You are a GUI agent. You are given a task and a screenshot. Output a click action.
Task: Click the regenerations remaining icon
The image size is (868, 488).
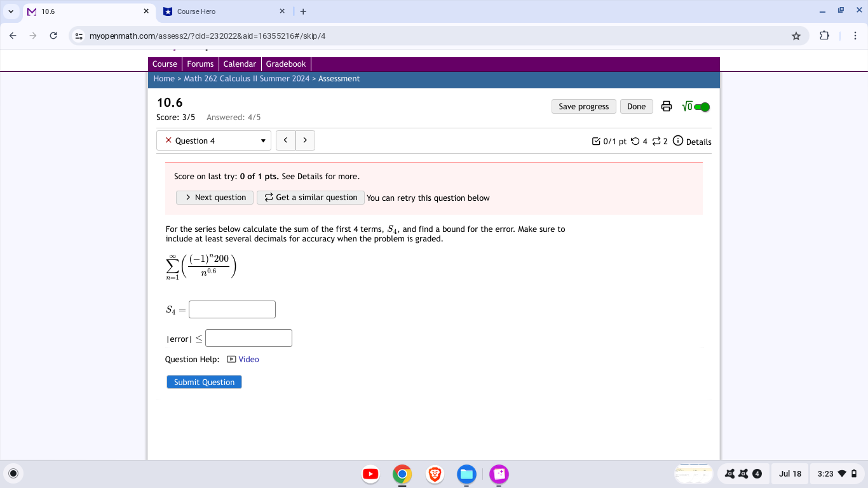pos(656,141)
